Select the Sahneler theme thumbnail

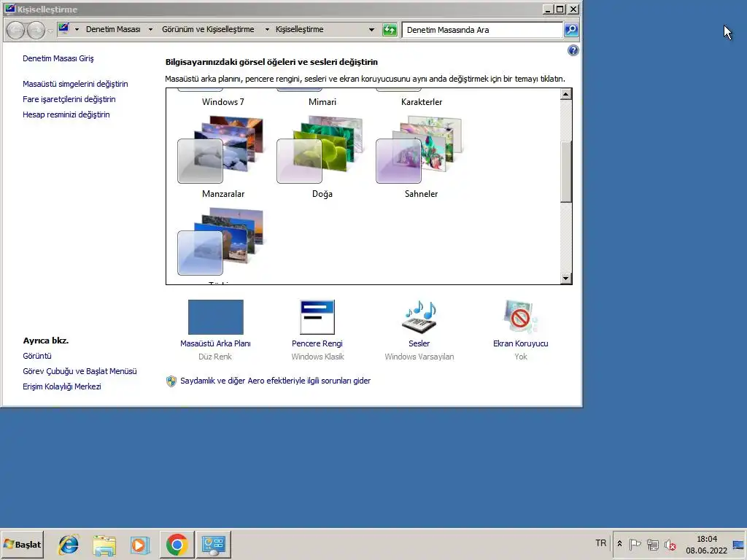tap(419, 149)
